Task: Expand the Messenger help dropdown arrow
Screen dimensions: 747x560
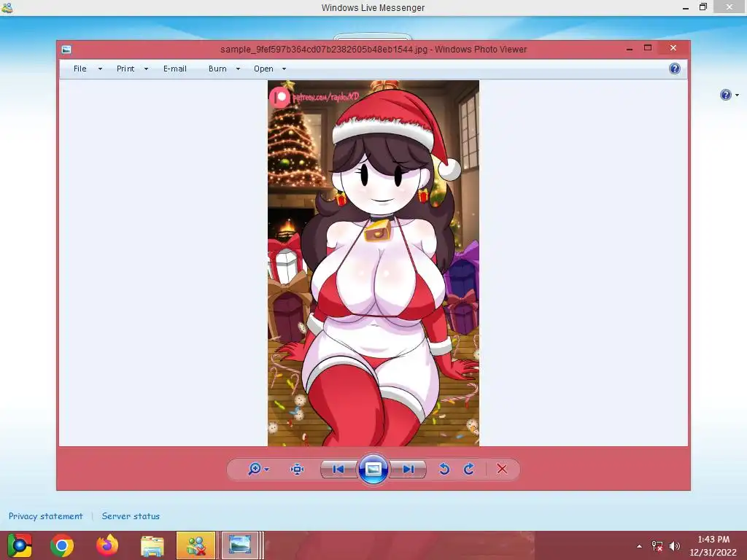Action: pos(737,96)
